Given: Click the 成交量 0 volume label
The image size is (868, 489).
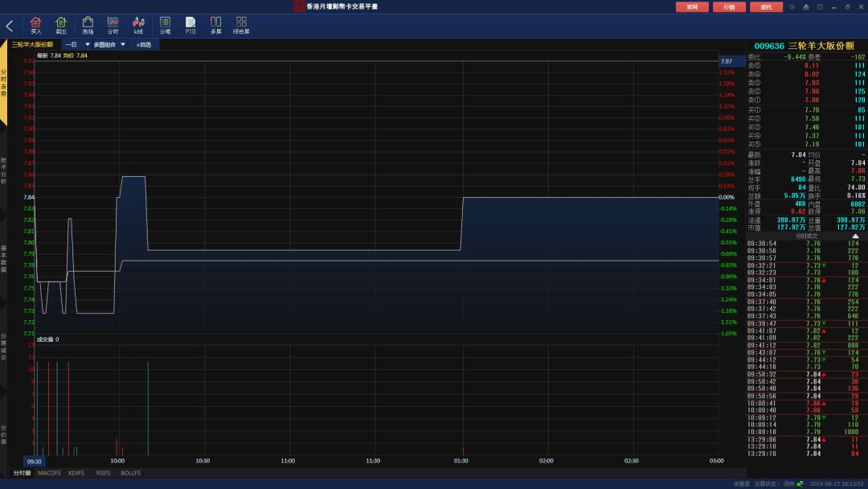Looking at the screenshot, I should tap(47, 339).
